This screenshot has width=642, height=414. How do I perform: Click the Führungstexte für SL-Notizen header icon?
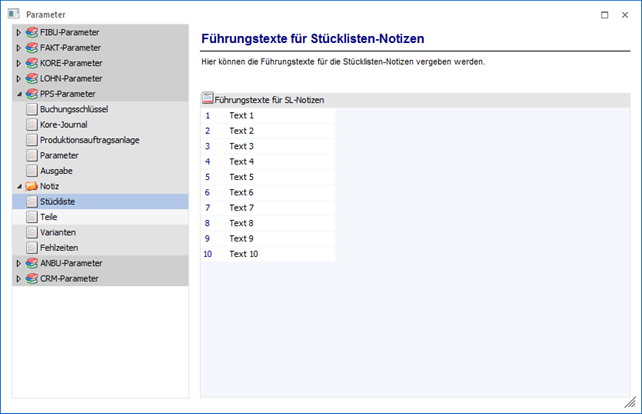coord(207,100)
